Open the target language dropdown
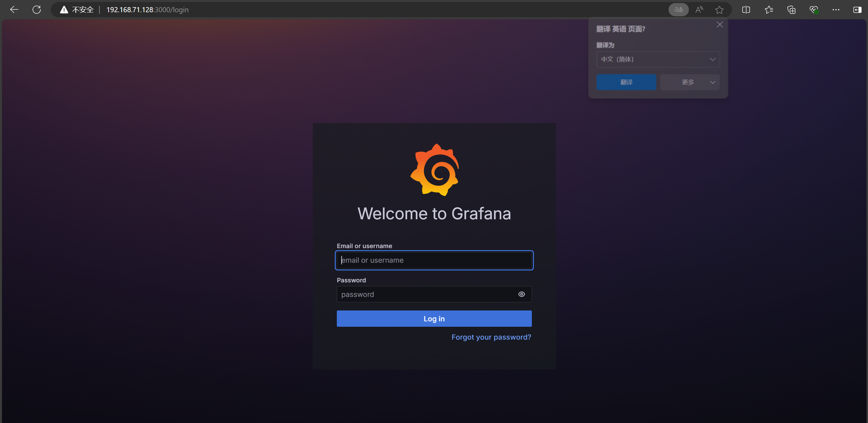This screenshot has height=423, width=868. point(658,59)
